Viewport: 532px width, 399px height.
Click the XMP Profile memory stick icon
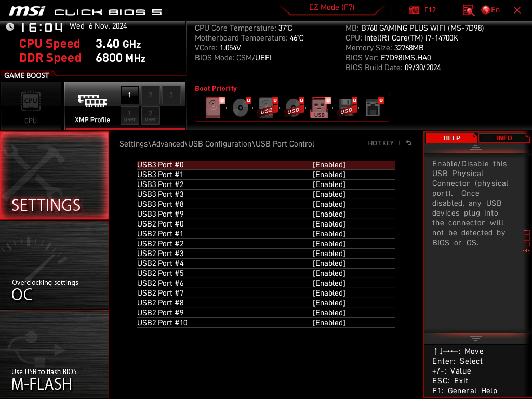coord(92,100)
